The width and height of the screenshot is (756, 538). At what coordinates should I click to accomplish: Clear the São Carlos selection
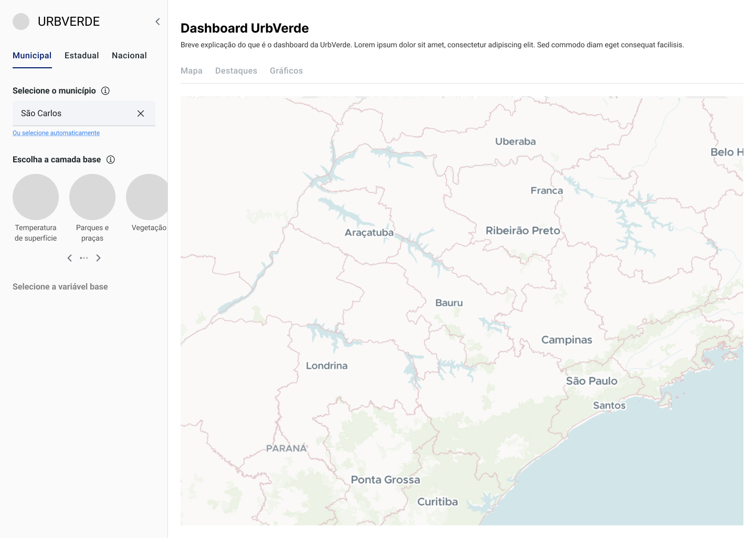pos(141,113)
